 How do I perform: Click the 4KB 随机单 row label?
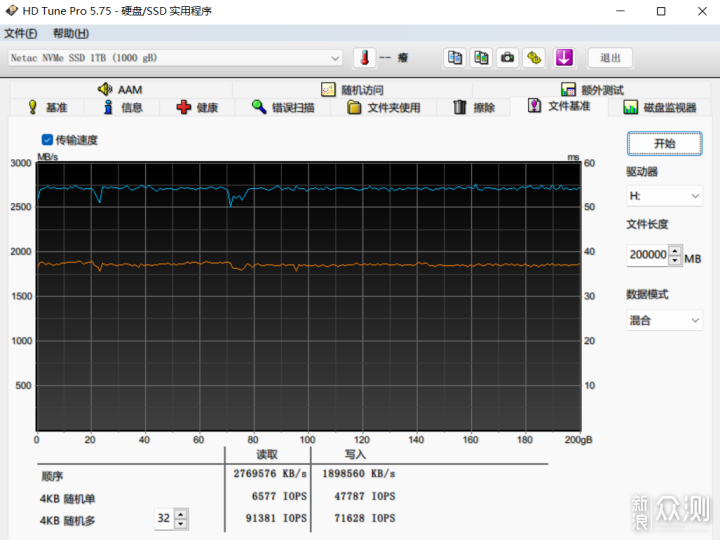(x=68, y=499)
